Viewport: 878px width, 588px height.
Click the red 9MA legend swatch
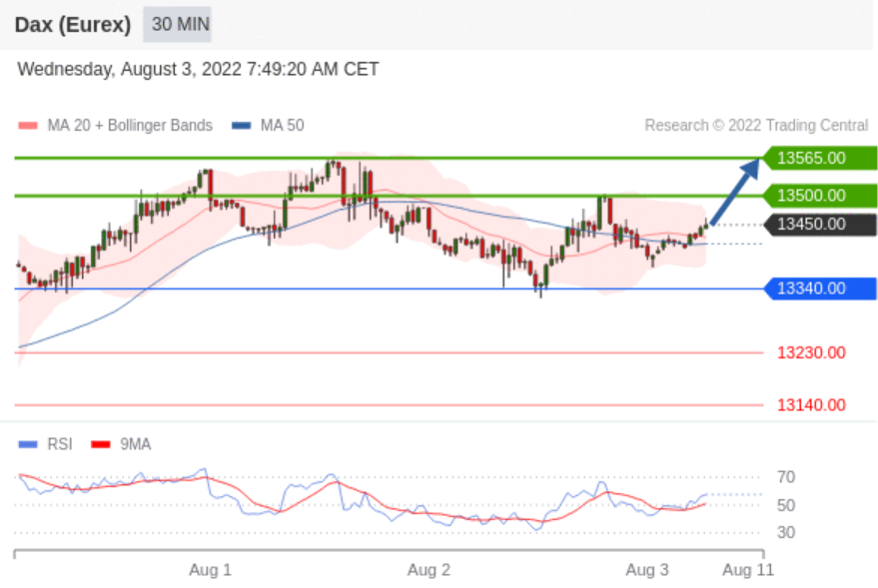(101, 445)
